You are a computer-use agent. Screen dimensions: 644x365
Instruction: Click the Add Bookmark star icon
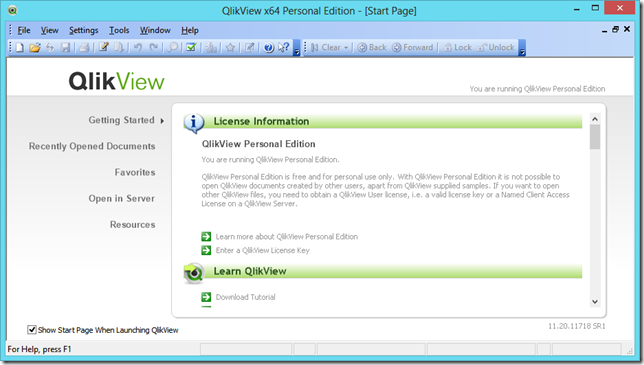[230, 48]
